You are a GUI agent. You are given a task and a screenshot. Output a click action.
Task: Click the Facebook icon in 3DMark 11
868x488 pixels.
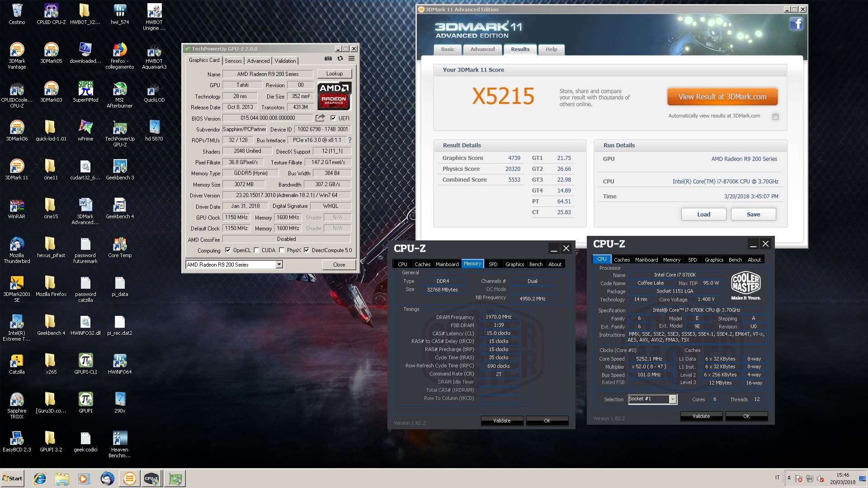point(796,24)
